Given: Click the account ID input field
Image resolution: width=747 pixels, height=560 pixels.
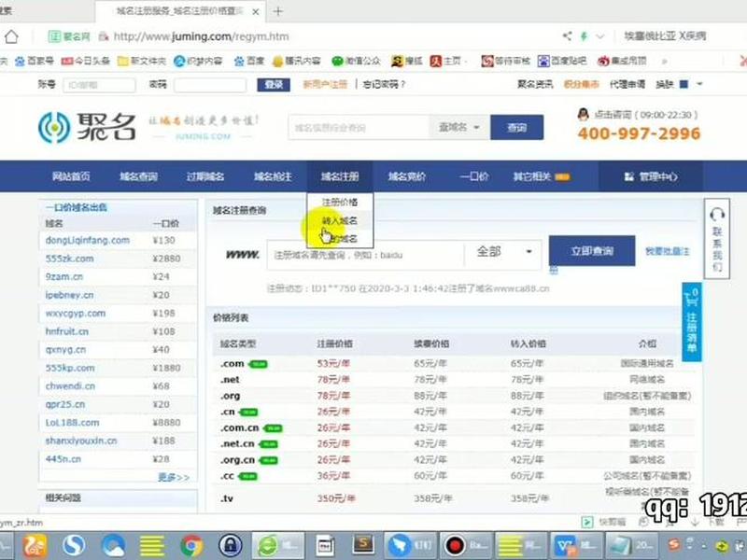Looking at the screenshot, I should [x=99, y=85].
